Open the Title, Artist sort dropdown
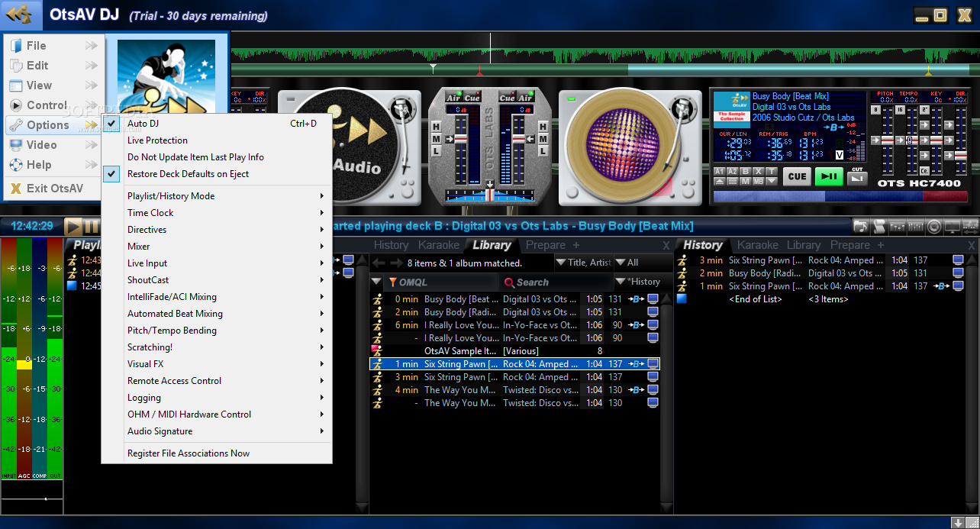The width and height of the screenshot is (980, 529). click(583, 263)
